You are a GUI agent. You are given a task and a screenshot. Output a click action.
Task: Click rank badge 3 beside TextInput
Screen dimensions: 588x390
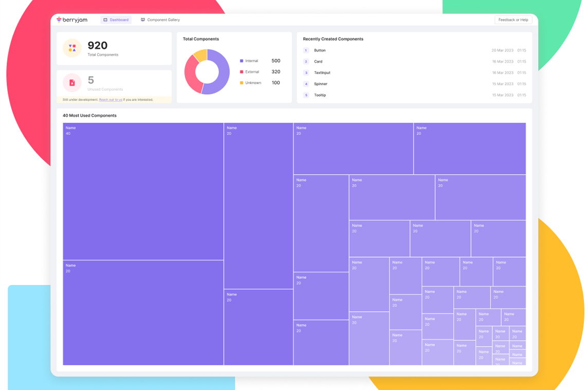(306, 73)
